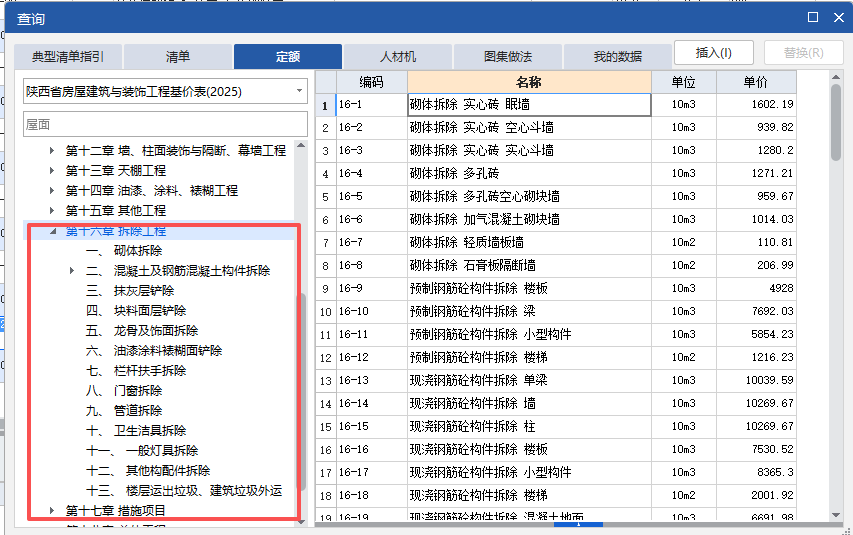Select the 定额 tab
Screen dimensions: 853x535
point(288,57)
